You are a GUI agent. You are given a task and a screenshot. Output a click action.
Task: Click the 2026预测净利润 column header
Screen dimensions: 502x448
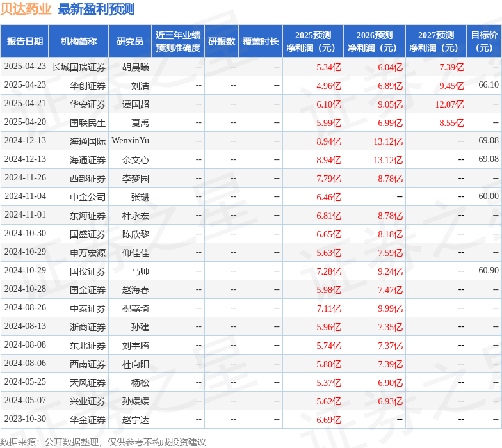[375, 41]
